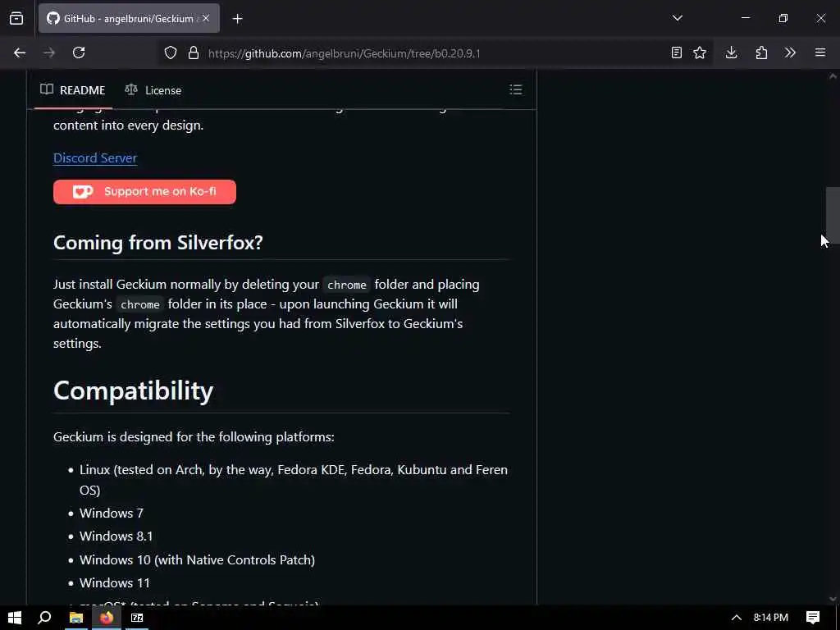Click the Windows 7 list item

tap(112, 514)
